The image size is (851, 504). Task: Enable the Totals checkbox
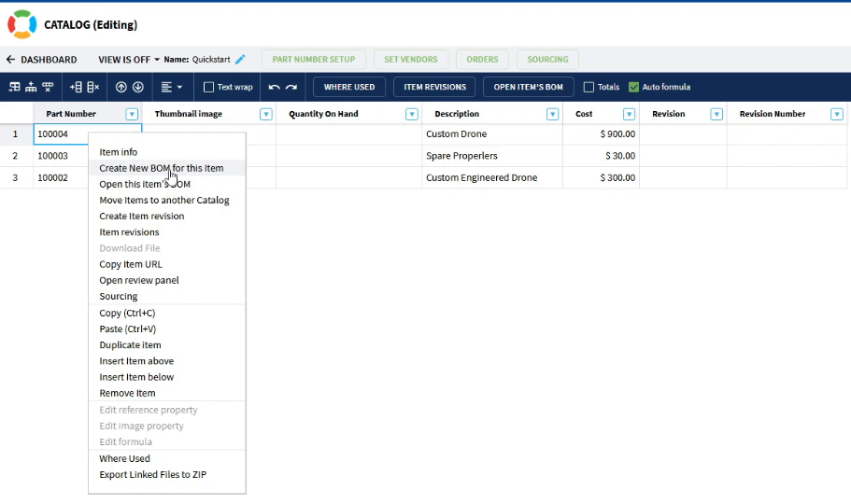589,87
